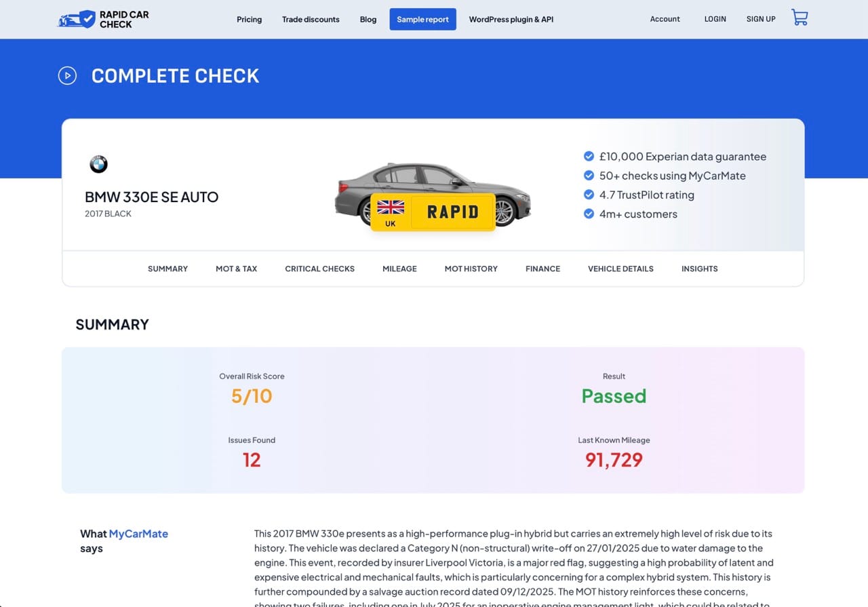868x607 pixels.
Task: Click the BMW brand logo
Action: pos(98,164)
